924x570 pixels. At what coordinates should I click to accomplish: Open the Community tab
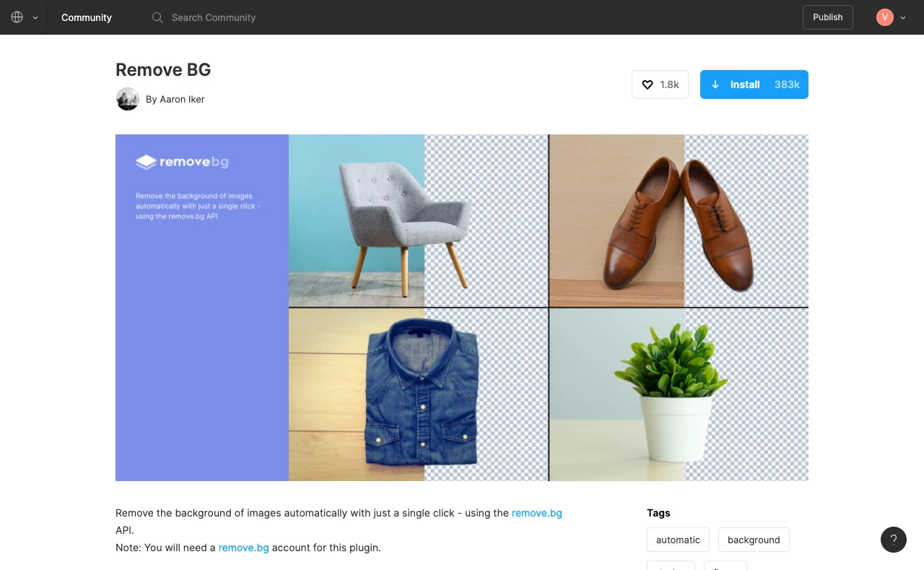point(87,17)
